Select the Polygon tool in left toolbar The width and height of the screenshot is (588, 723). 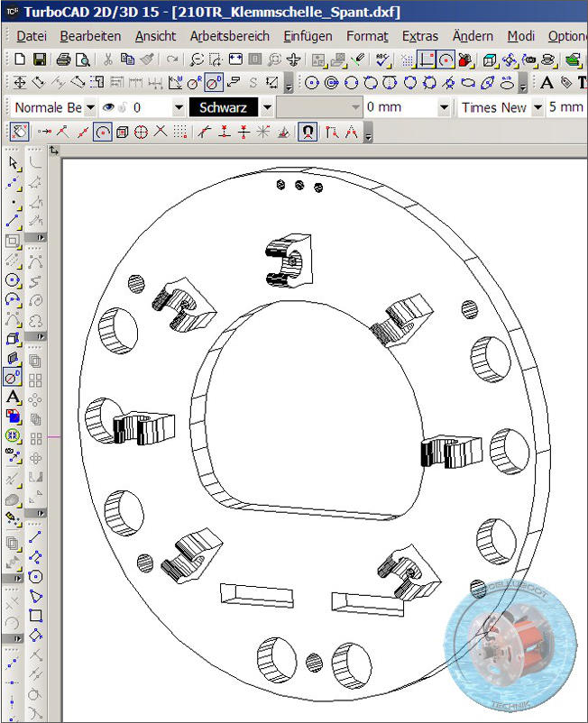[35, 576]
